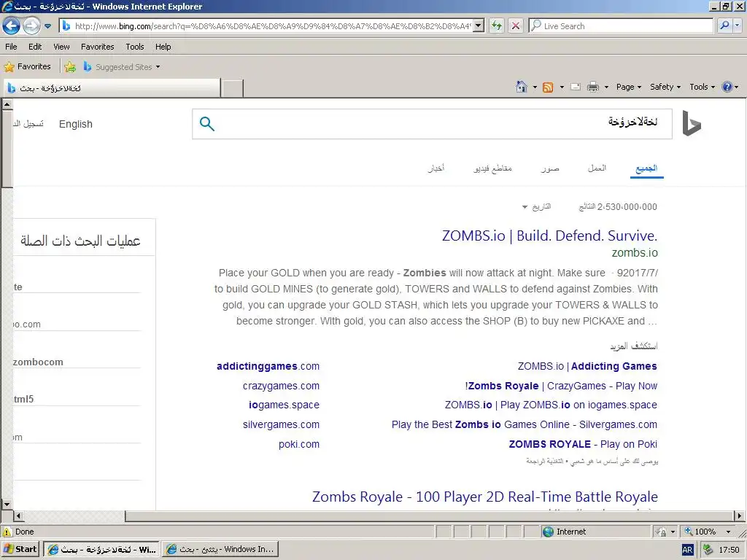Viewport: 747px width, 560px height.
Task: Click the horizontal scrollbar right arrow
Action: tap(739, 516)
